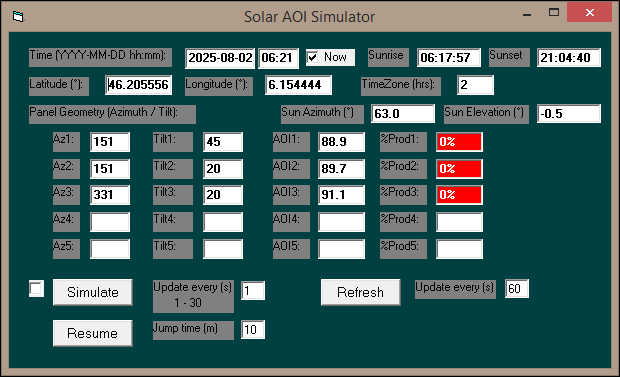Click the Sun Elevation label
The width and height of the screenshot is (620, 377).
[486, 114]
